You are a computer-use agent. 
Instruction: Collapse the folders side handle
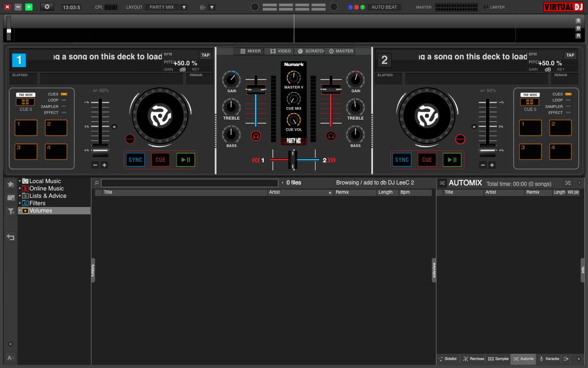click(x=93, y=270)
